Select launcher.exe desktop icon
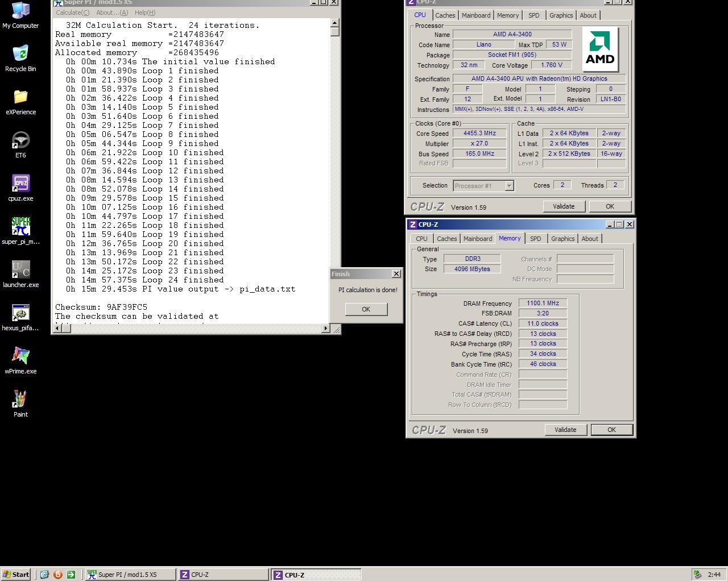Screen dimensions: 728x582 tap(20, 275)
